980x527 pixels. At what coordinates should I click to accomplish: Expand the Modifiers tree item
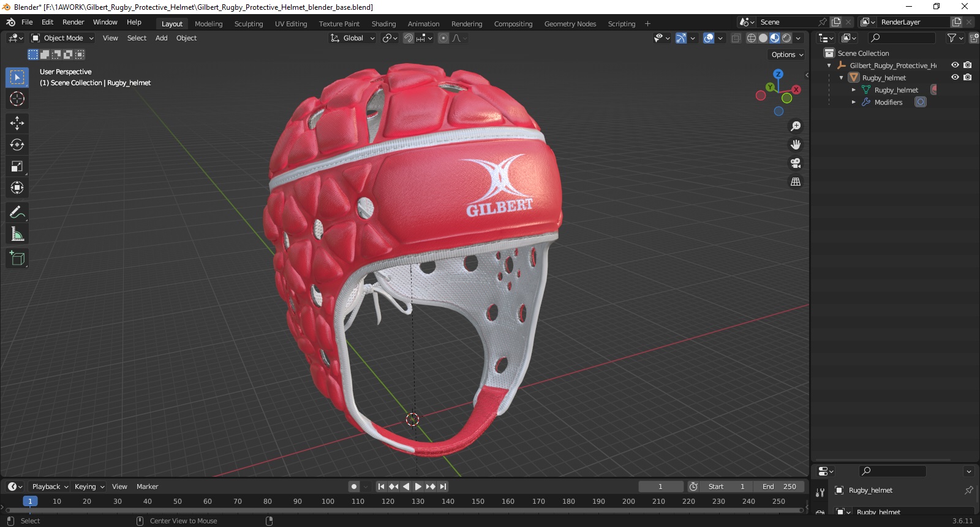pos(854,102)
